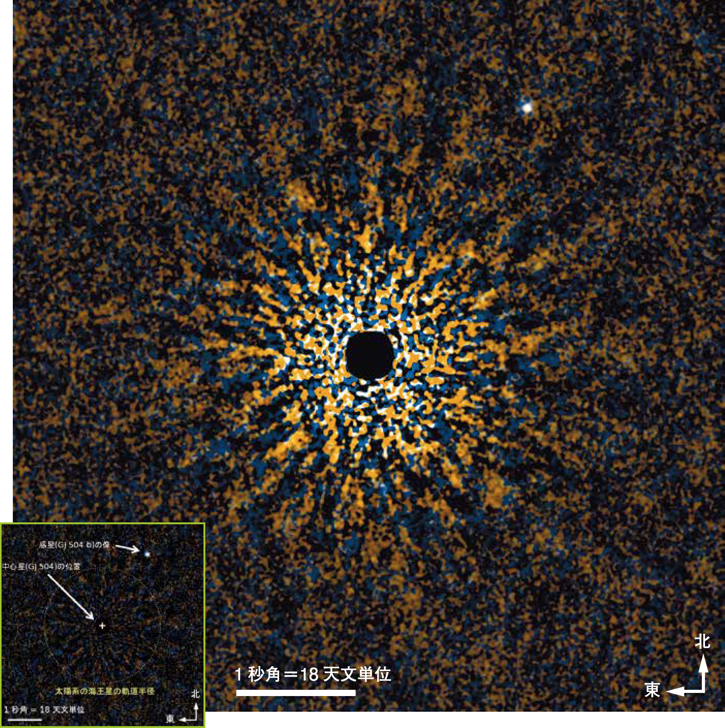Click the inset 東 compass label
Viewport: 725px width, 728px height.
pos(170,719)
